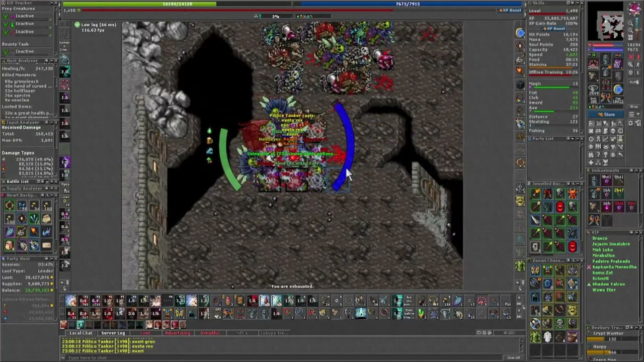Collapse inventory with the minus button

tap(590, 55)
